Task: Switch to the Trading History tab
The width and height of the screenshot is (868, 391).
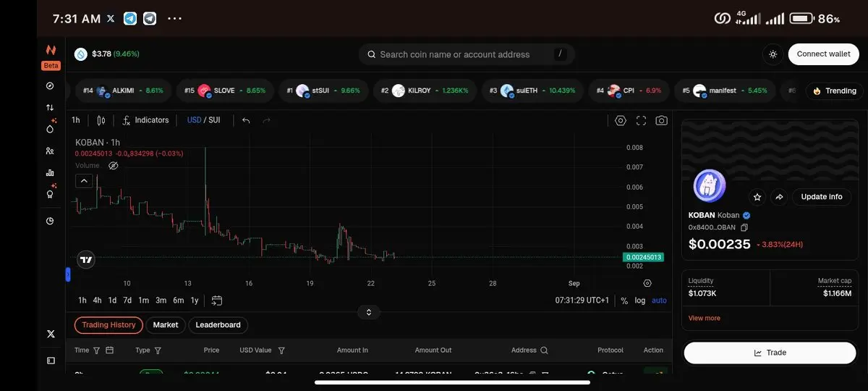Action: click(109, 325)
